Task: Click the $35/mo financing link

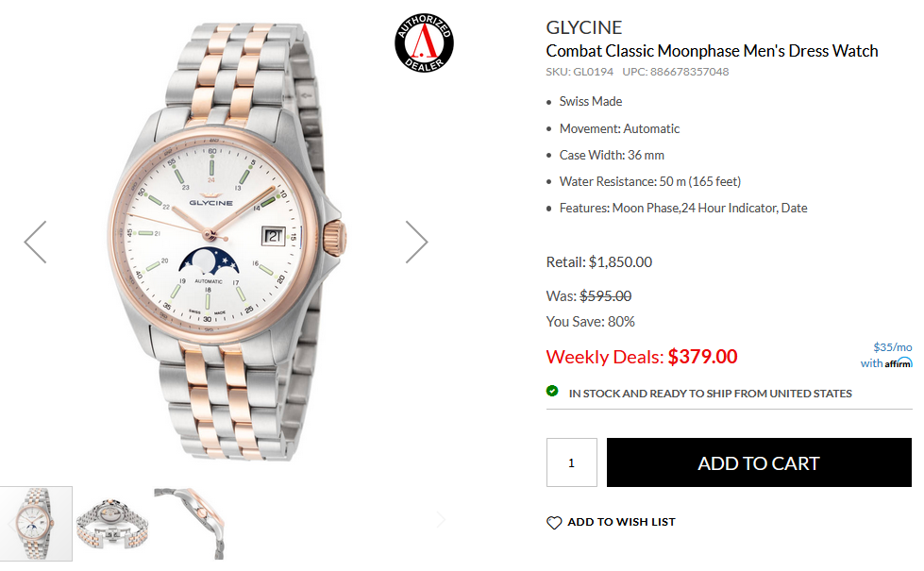Action: (x=892, y=347)
